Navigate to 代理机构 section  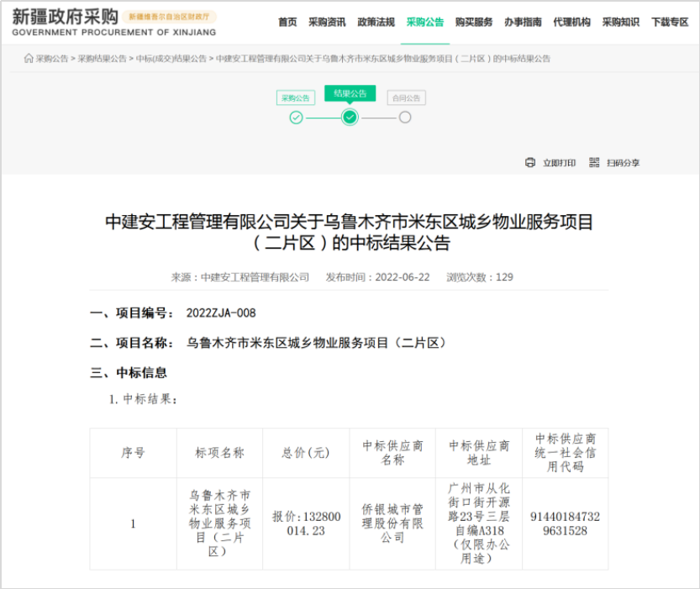click(x=571, y=23)
